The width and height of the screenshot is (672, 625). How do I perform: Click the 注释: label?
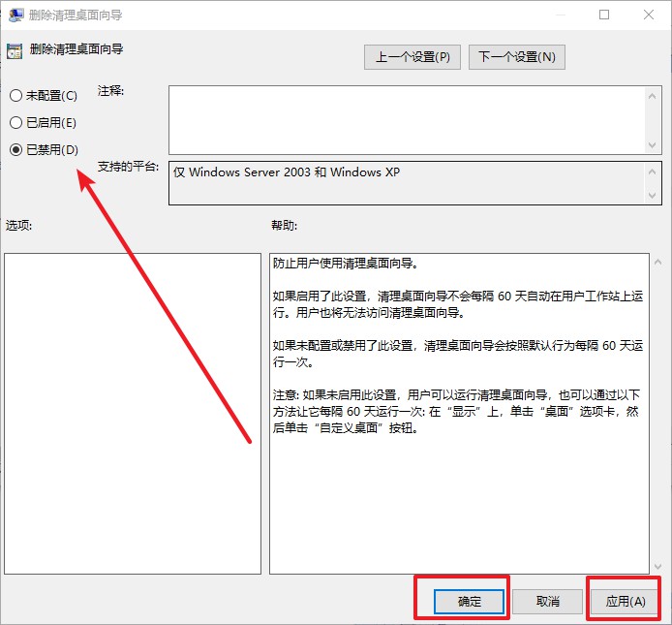coord(110,91)
